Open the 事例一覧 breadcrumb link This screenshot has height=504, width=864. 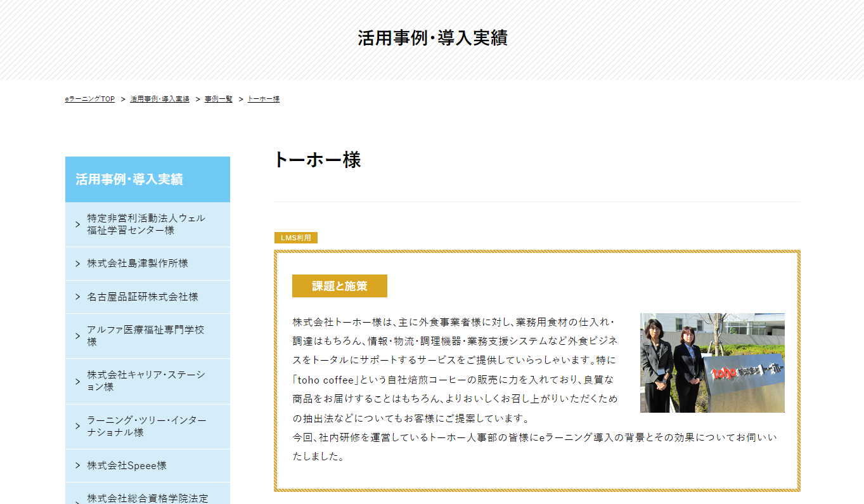(x=218, y=100)
